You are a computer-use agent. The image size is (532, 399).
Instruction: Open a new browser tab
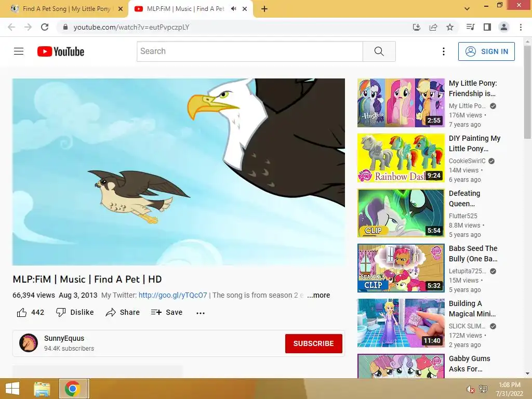tap(264, 9)
